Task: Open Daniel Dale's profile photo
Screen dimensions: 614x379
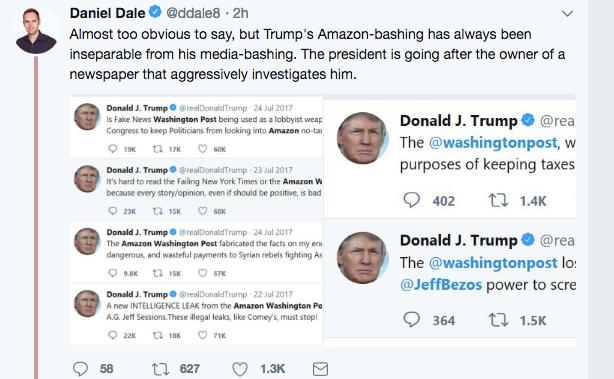Action: tap(36, 31)
